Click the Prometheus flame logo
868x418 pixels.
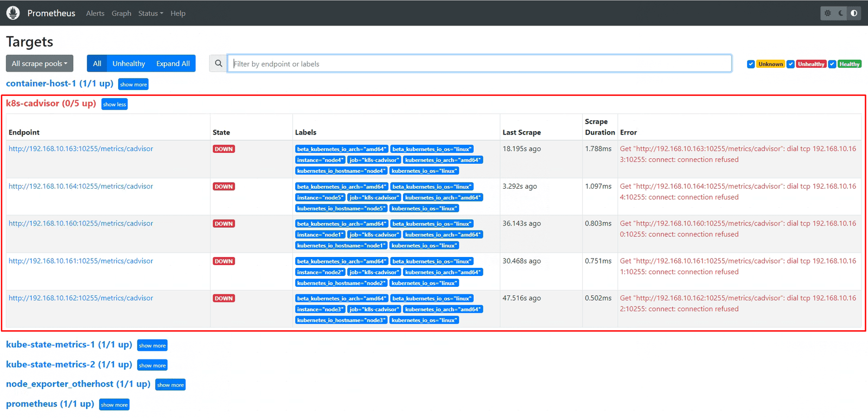[13, 12]
